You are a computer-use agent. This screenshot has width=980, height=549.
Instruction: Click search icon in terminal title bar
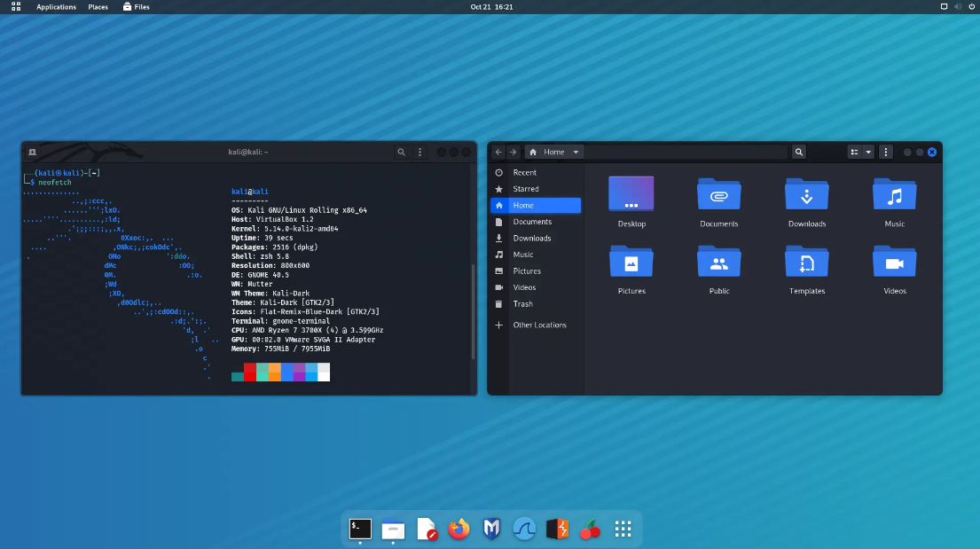click(x=402, y=153)
